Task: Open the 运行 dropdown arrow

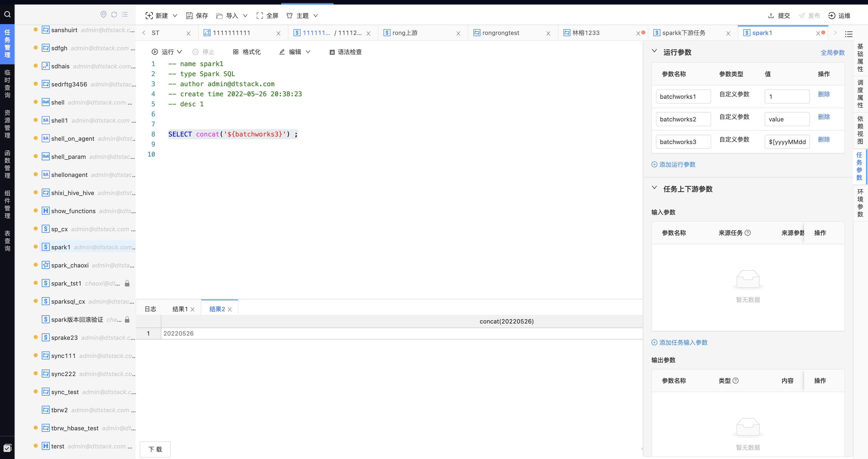Action: pyautogui.click(x=180, y=52)
